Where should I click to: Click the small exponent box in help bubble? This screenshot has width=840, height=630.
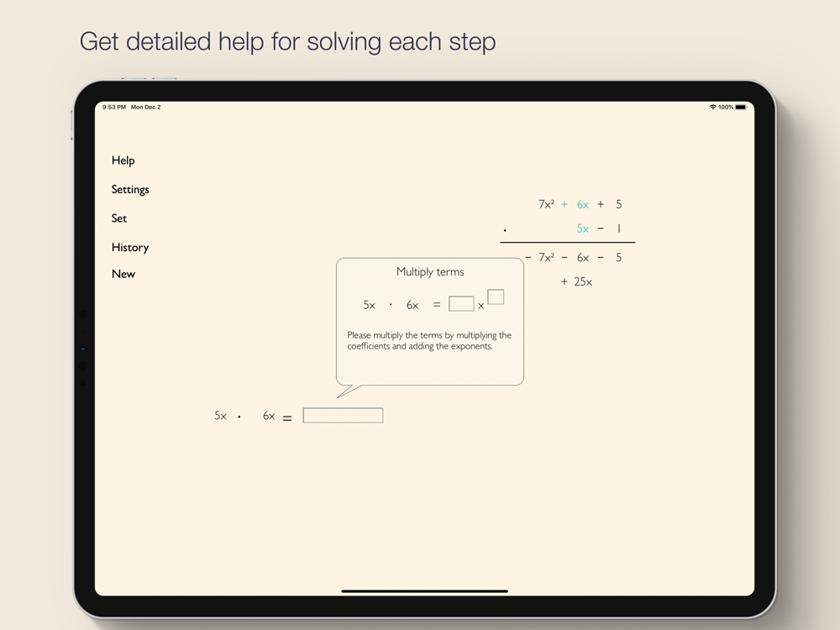point(496,297)
